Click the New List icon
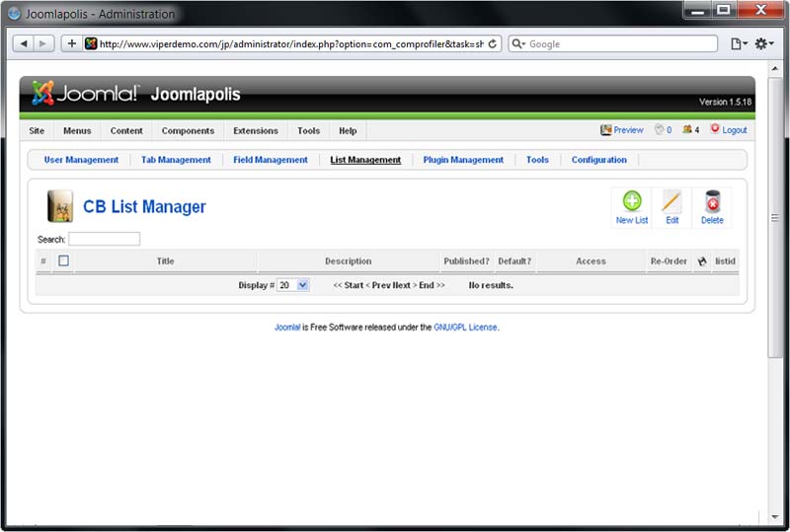Screen dimensions: 790x532 coord(632,201)
